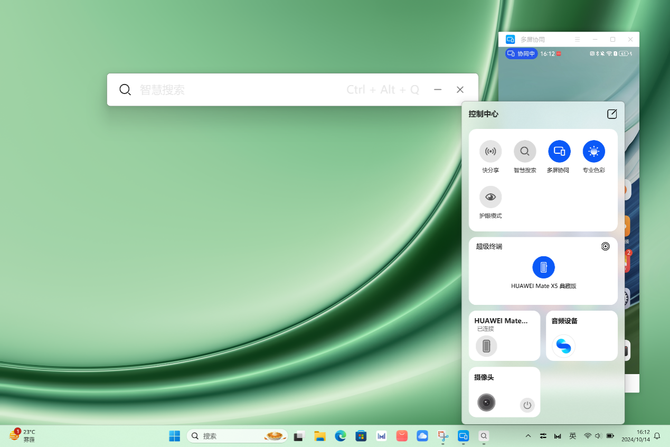
Task: Click the edit icon beside 控制中心
Action: [611, 114]
